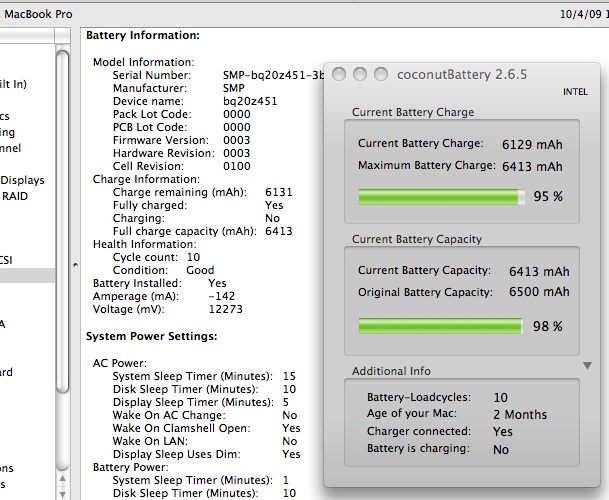Click the 10/4/09 date in header
The height and width of the screenshot is (500, 609).
(x=580, y=14)
